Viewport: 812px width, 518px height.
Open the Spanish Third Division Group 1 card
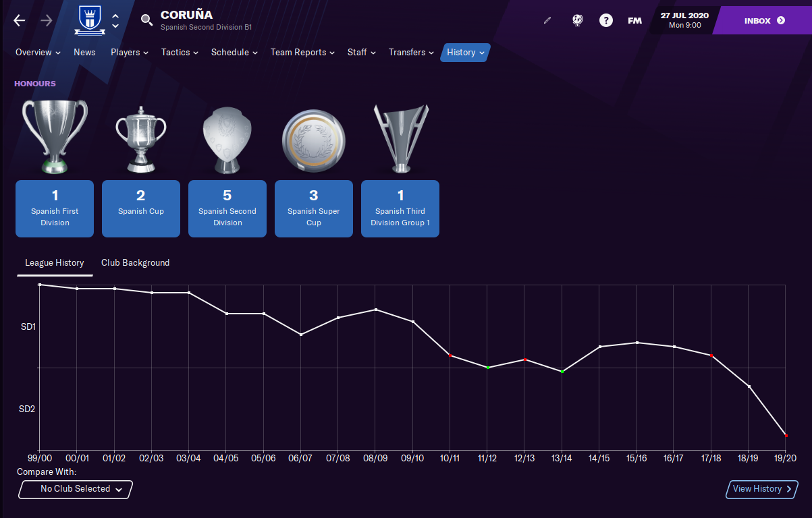(400, 208)
